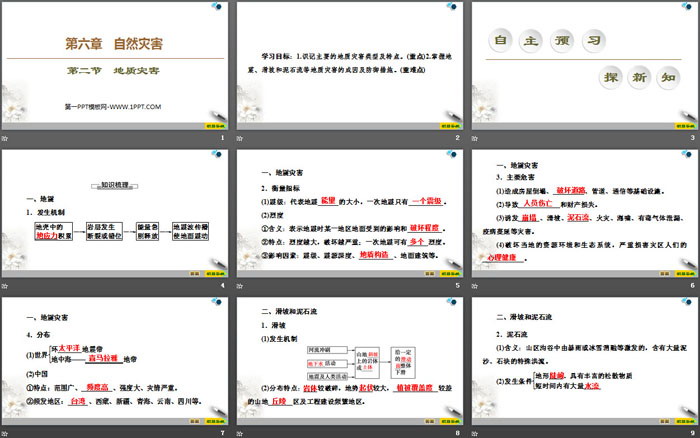Screen dimensions: 700x438
Task: Click the transition star icon under slide 3
Action: click(473, 137)
